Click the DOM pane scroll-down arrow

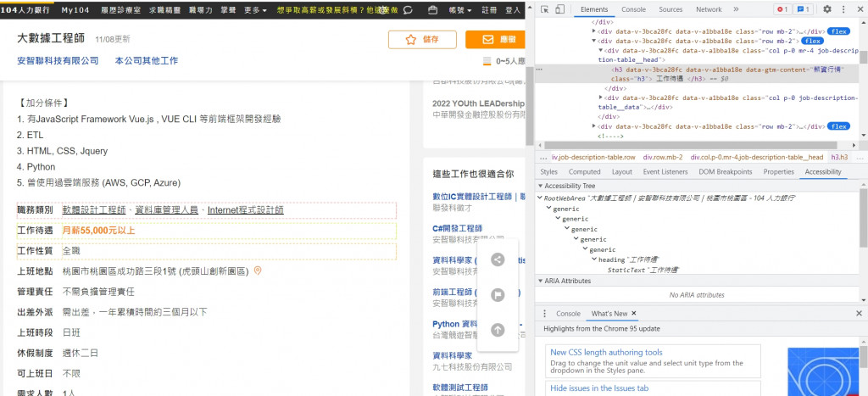point(863,135)
